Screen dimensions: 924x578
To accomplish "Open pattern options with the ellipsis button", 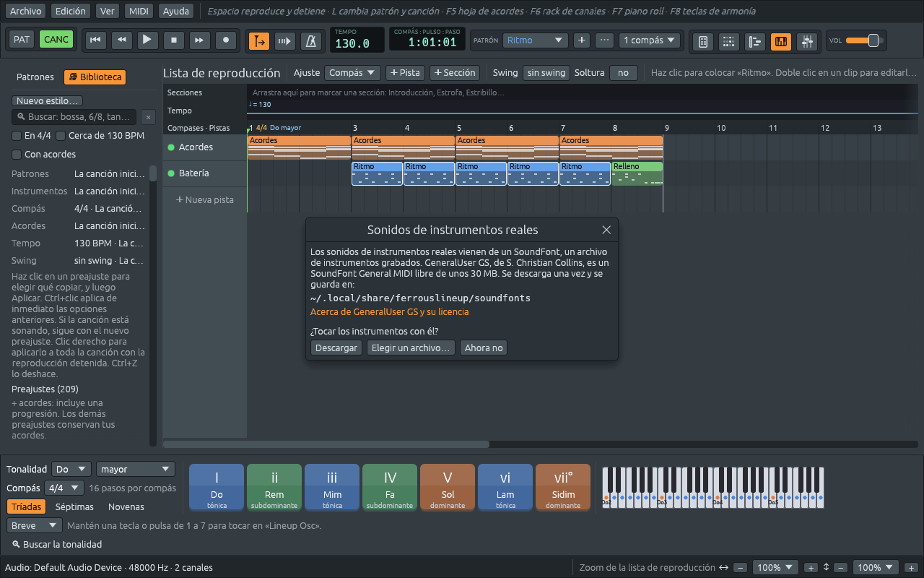I will [x=605, y=40].
